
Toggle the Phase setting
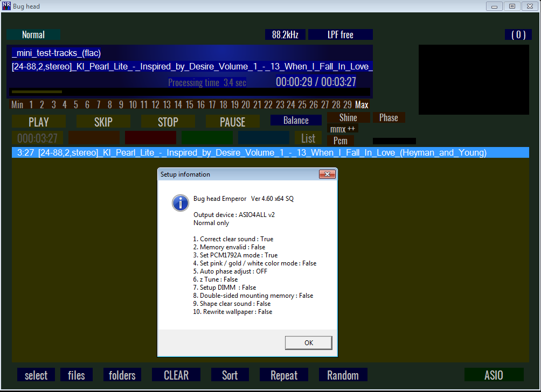point(389,117)
